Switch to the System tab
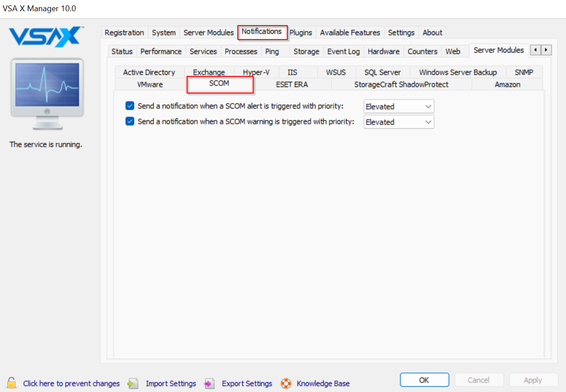566x392 pixels. 164,32
